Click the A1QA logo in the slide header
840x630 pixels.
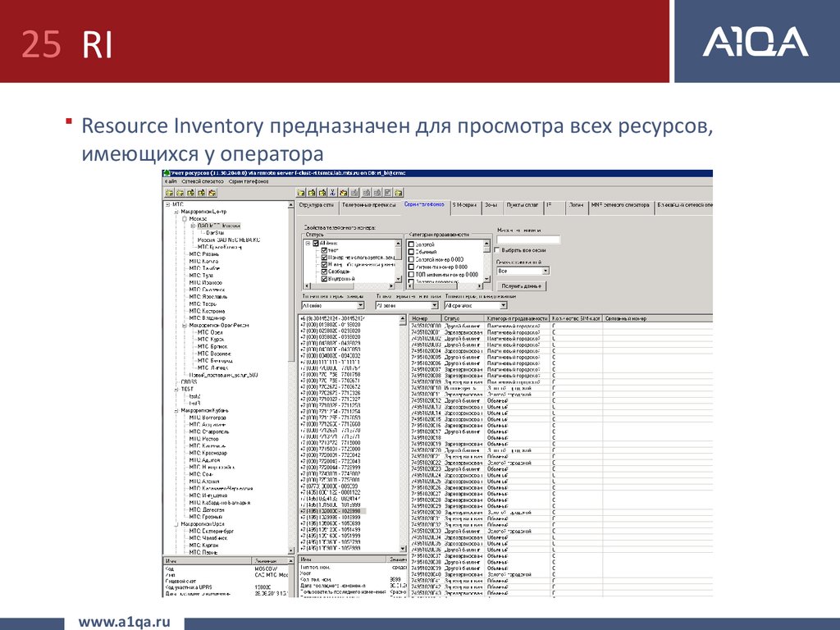point(755,41)
